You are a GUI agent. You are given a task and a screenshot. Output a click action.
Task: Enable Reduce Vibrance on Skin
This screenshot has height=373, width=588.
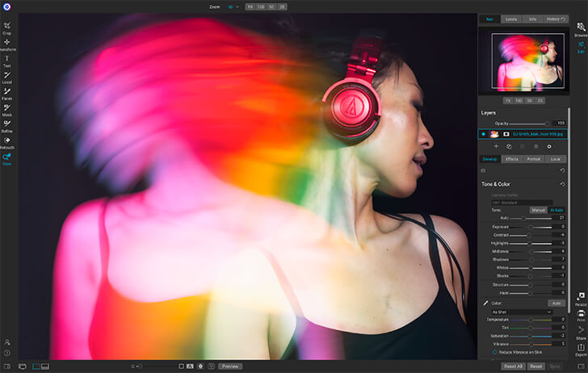pyautogui.click(x=494, y=352)
